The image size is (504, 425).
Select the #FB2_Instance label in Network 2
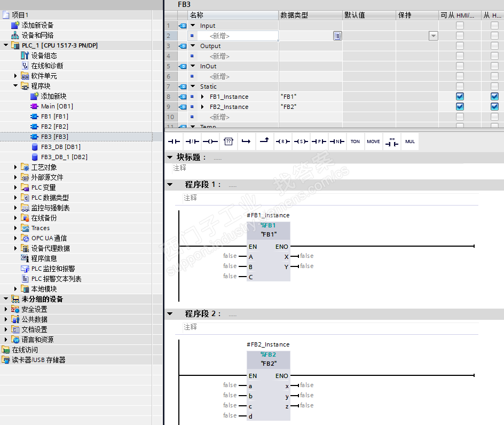point(268,344)
